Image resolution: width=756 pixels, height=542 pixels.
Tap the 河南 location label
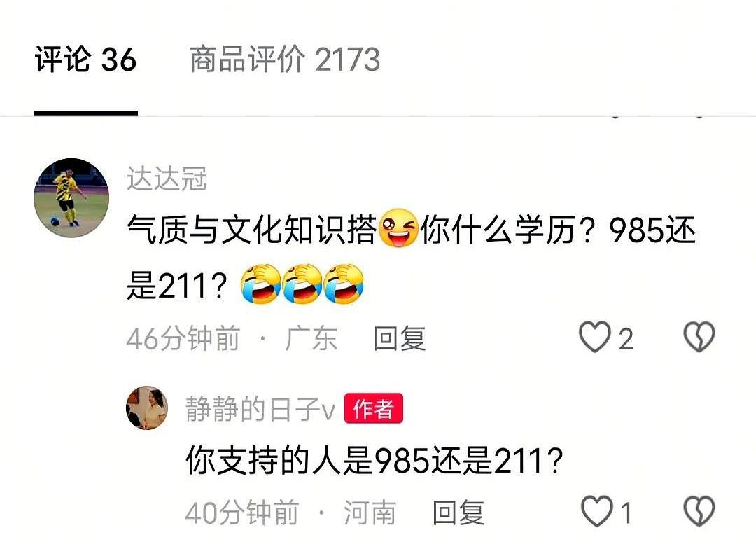coord(370,512)
